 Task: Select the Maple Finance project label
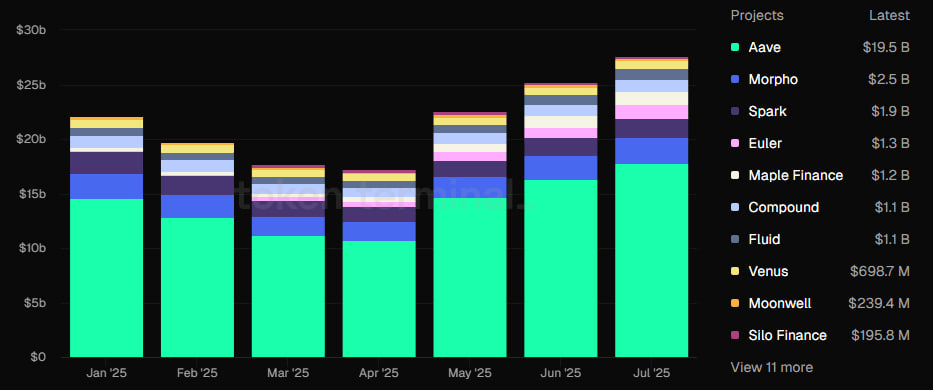pyautogui.click(x=796, y=175)
